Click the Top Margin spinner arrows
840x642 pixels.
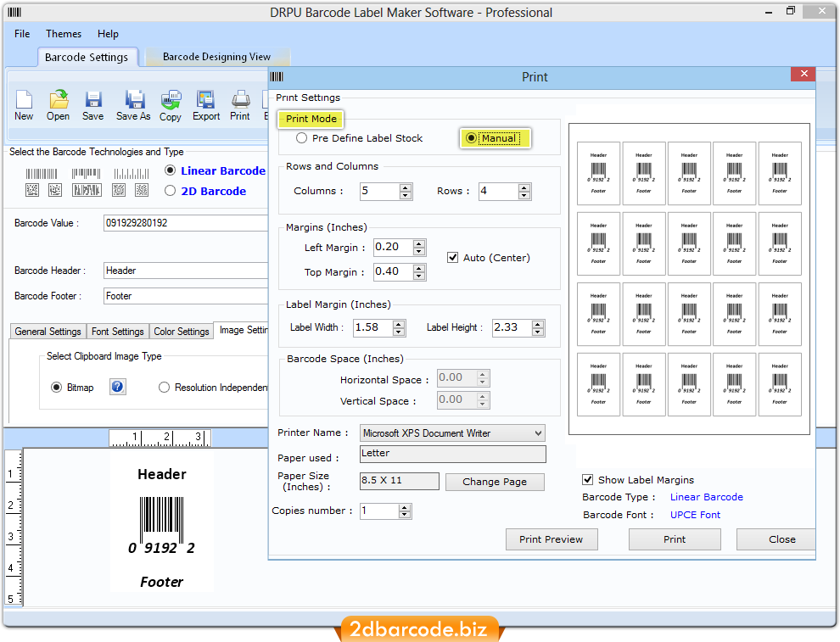point(419,272)
